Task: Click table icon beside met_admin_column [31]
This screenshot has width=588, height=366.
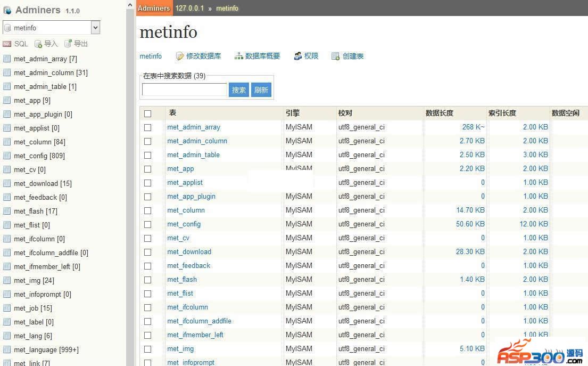Action: click(7, 72)
